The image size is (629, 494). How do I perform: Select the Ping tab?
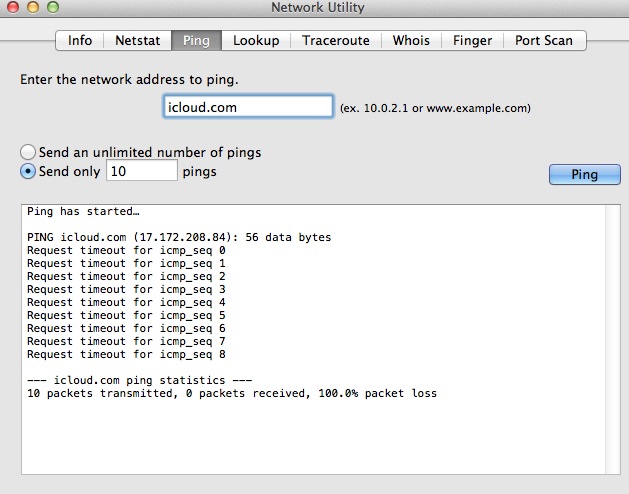point(197,41)
